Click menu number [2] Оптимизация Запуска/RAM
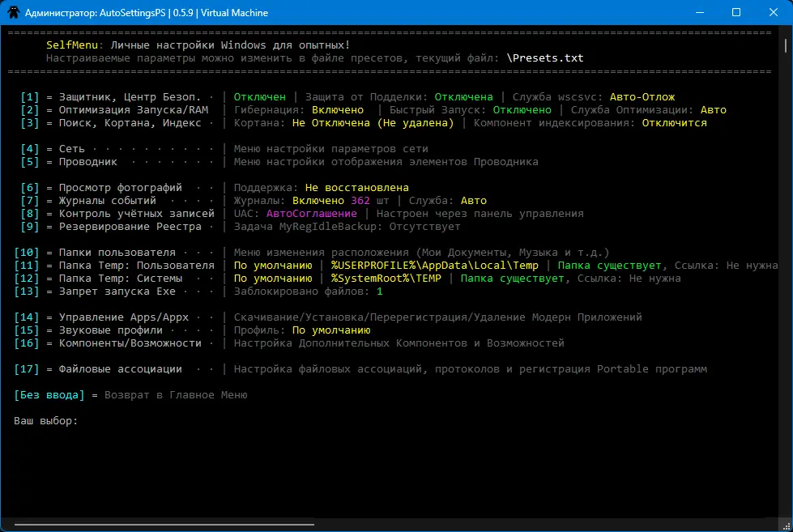 pyautogui.click(x=29, y=110)
